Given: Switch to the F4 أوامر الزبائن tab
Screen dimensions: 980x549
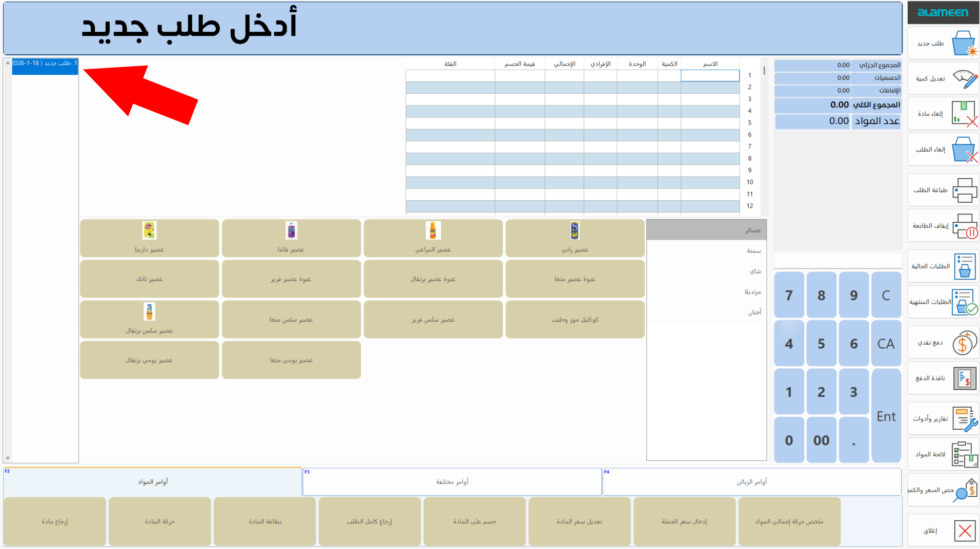Looking at the screenshot, I should click(751, 481).
